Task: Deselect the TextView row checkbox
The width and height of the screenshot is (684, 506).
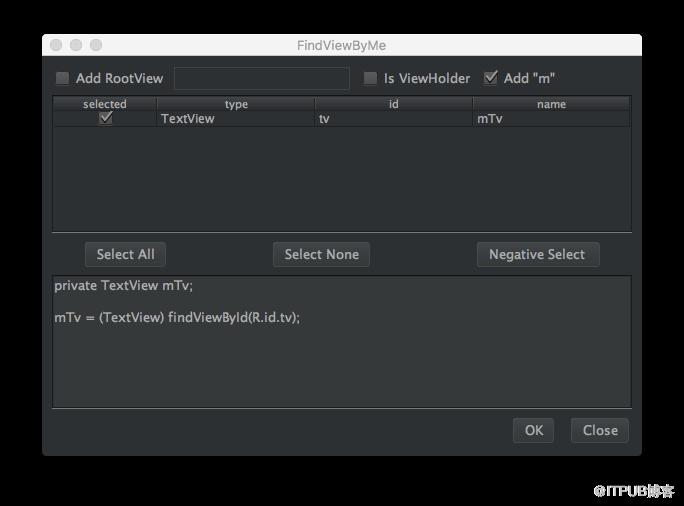Action: (x=106, y=118)
